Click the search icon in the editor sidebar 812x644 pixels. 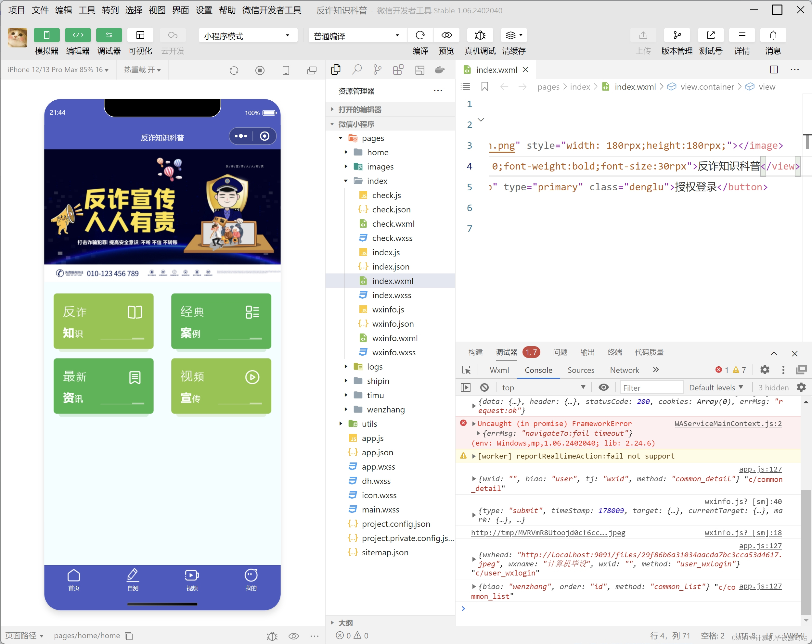coord(357,69)
